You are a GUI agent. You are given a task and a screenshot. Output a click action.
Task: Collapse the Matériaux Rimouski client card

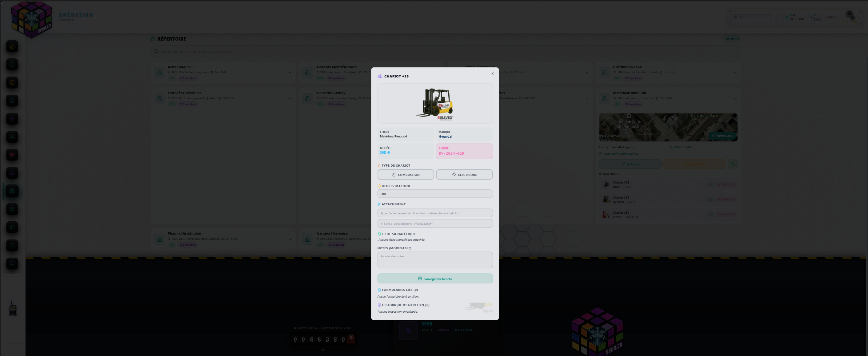735,99
